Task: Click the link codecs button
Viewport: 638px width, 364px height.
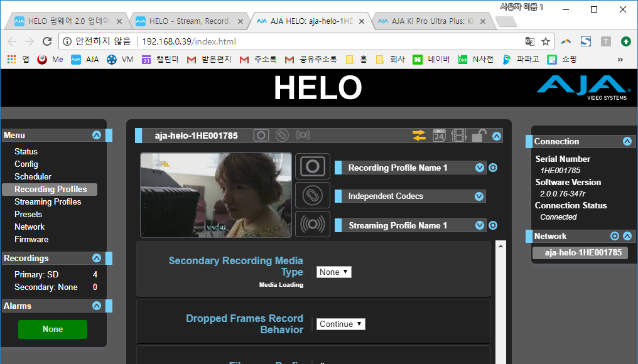Action: coord(312,196)
